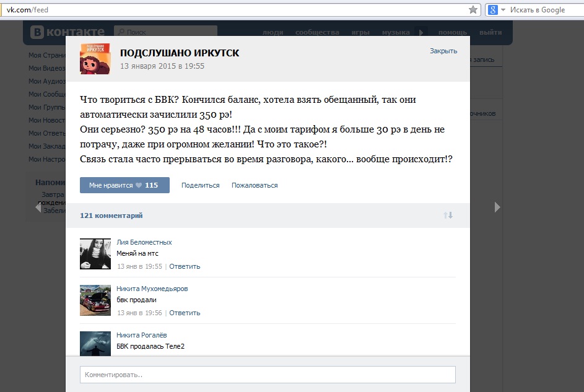
Task: Reply to Лия Беломестных's comment
Action: point(185,266)
